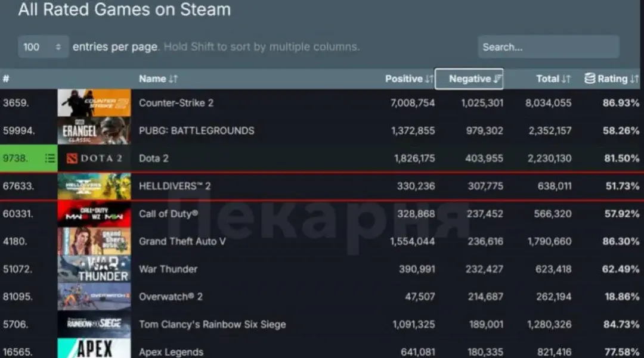Open the PUBG: BATTLEGROUNDS name link
The image size is (644, 358).
(197, 131)
